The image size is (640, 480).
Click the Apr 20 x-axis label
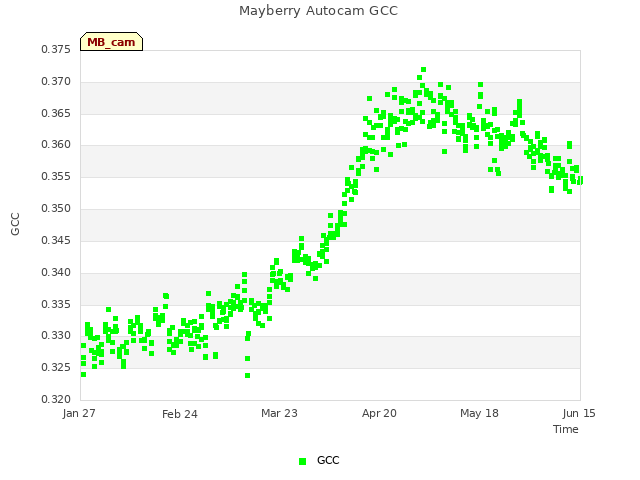pyautogui.click(x=379, y=413)
